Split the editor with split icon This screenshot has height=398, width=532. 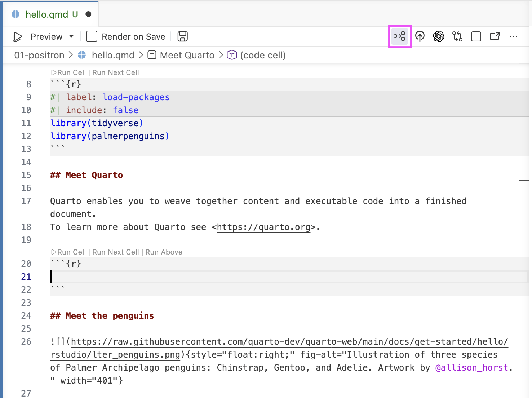click(476, 36)
